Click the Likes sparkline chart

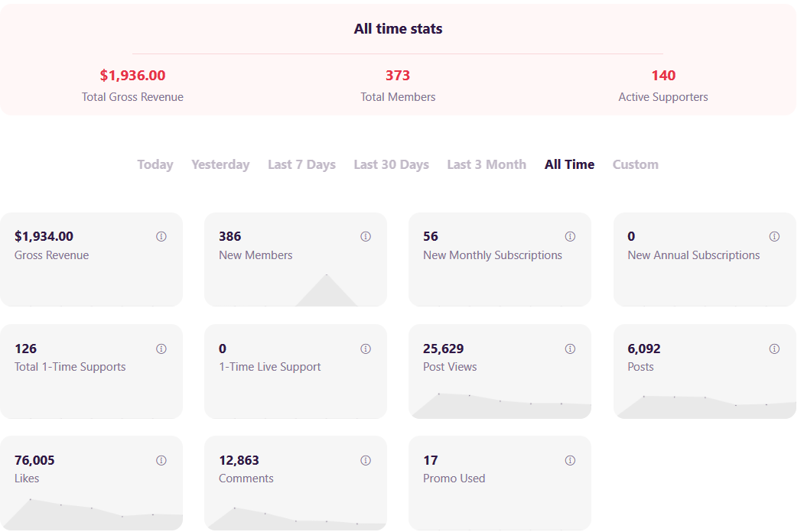[x=91, y=514]
